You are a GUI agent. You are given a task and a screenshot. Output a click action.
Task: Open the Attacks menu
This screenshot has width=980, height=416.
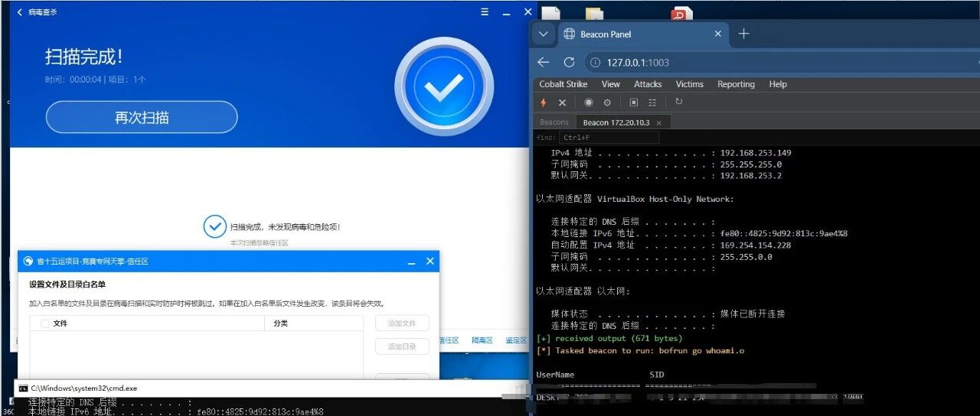coord(647,84)
